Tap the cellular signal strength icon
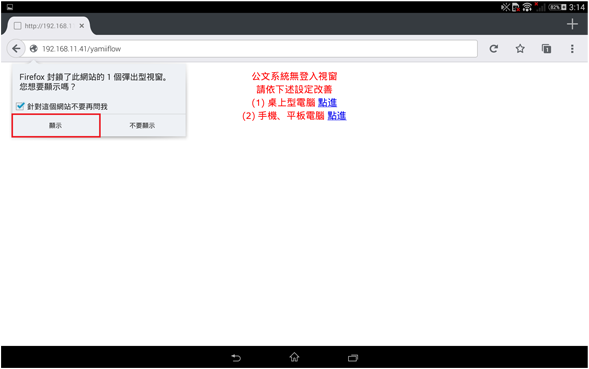Screen dimensions: 589x369 tap(540, 7)
